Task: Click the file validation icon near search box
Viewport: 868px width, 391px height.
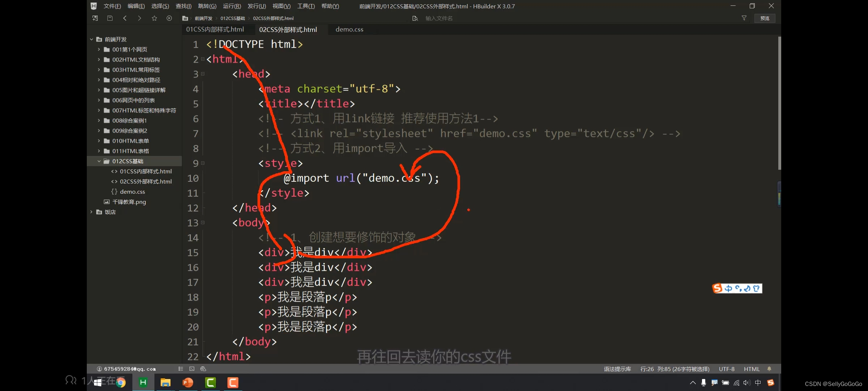Action: [415, 18]
